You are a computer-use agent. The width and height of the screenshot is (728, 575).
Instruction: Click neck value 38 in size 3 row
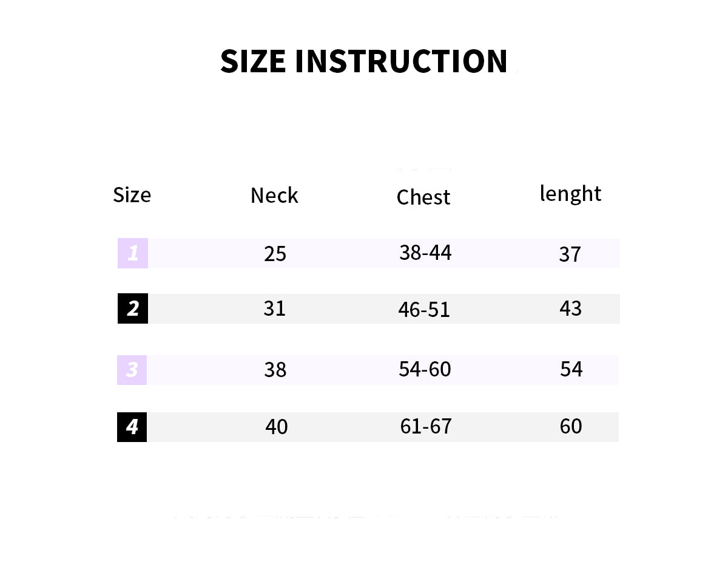(x=275, y=370)
